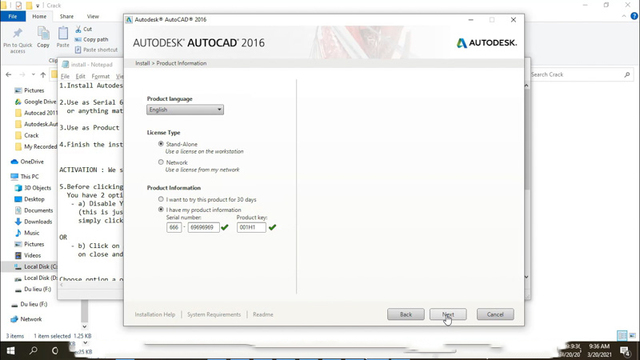Open Notepad Format menu
This screenshot has width=640, height=360.
pos(100,76)
